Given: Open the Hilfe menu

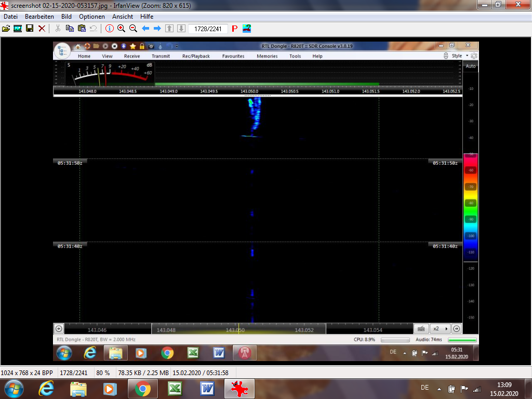Looking at the screenshot, I should click(x=147, y=16).
